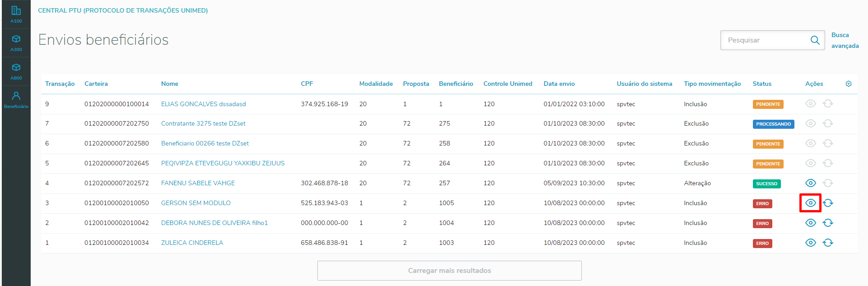The height and width of the screenshot is (286, 868).
Task: Click ERRO badge in GERSON SEM MODULO row
Action: pos(762,203)
